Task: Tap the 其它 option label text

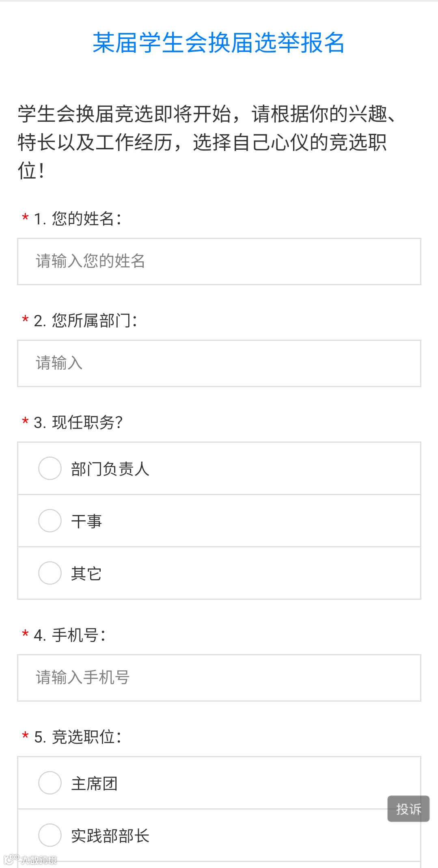Action: click(x=86, y=574)
